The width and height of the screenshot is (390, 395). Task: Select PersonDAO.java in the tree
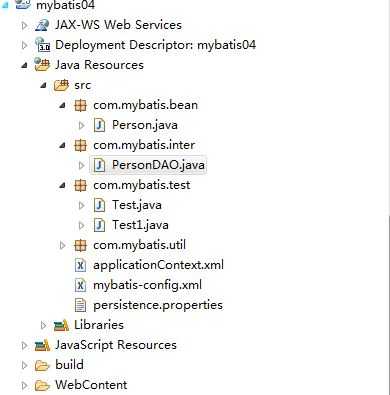click(x=158, y=165)
